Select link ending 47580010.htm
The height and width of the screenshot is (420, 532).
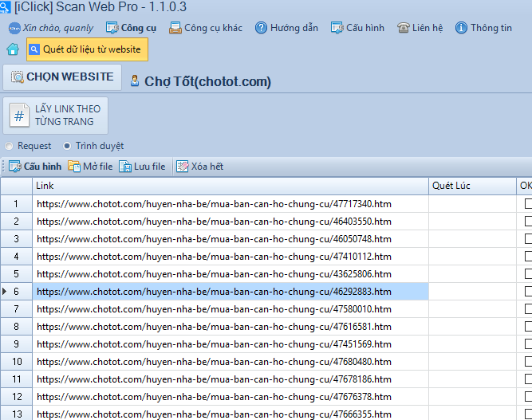tap(231, 309)
